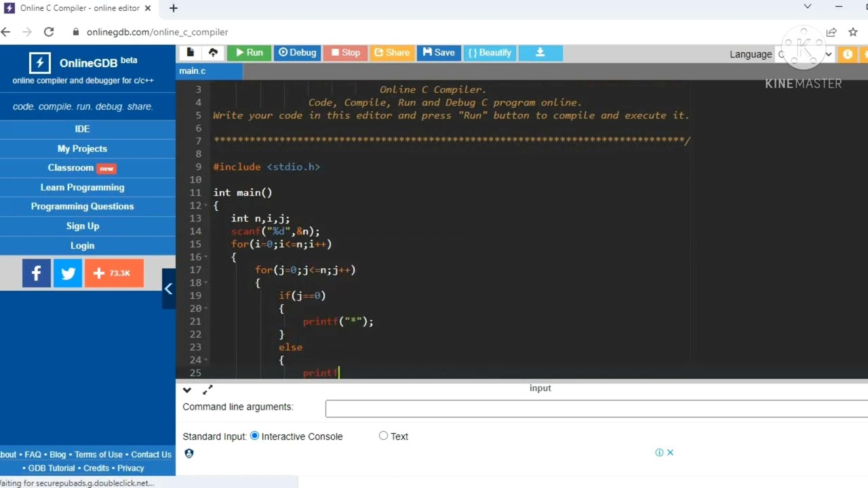Click the upload file icon in toolbar
Image resolution: width=868 pixels, height=488 pixels.
click(213, 53)
